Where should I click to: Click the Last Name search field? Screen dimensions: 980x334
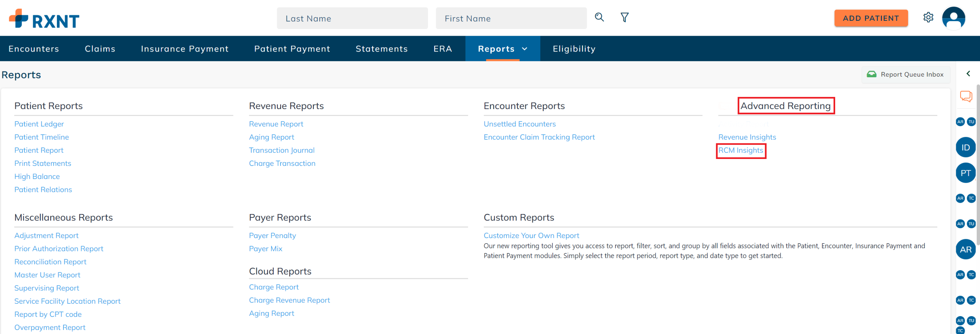[x=352, y=18]
